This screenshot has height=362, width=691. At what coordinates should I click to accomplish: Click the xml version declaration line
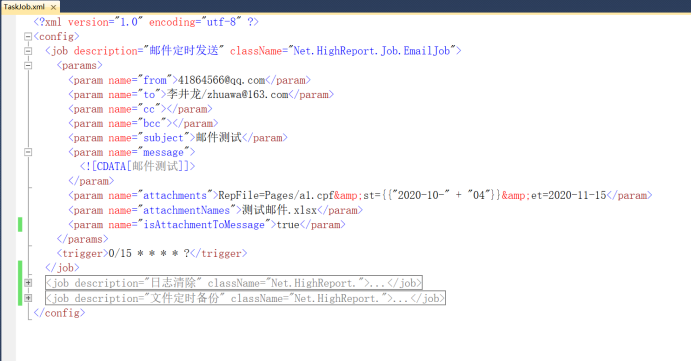coord(146,22)
